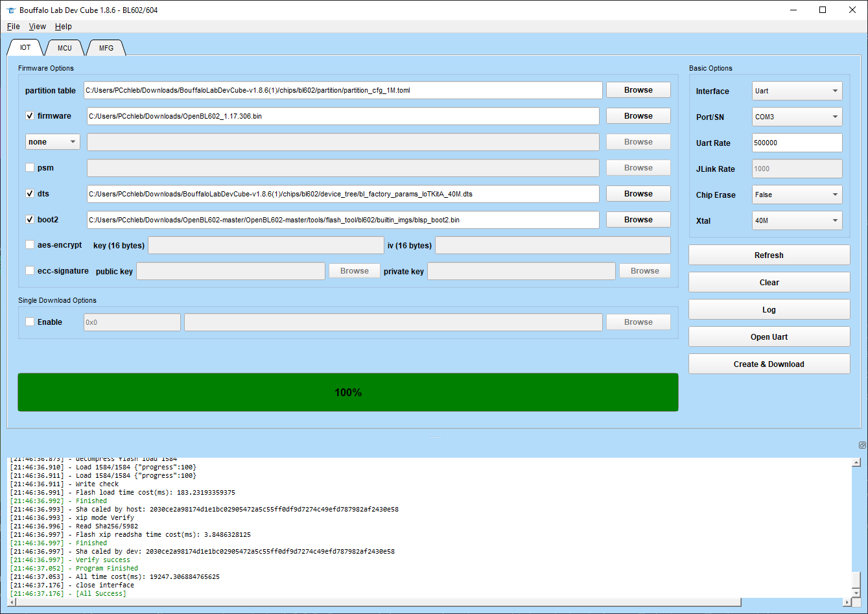Click the log vertical scrollbar down arrow
Viewport: 868px width, 614px height.
[856, 593]
